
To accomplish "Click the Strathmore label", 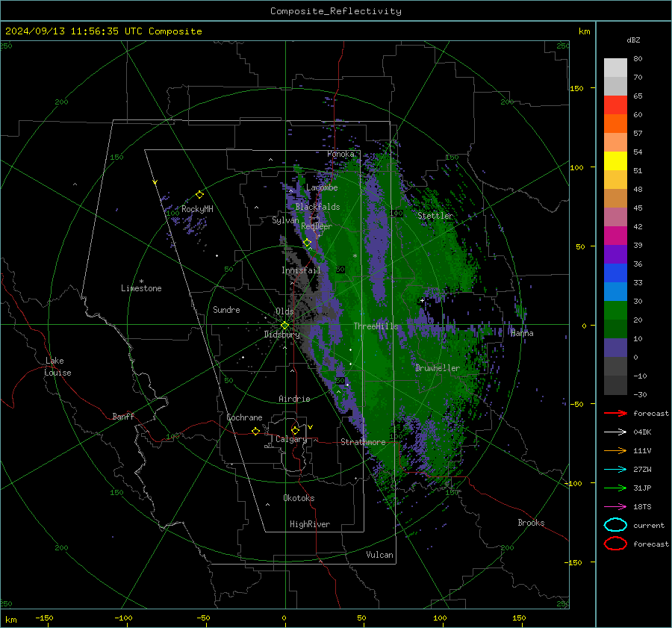I will click(x=363, y=442).
